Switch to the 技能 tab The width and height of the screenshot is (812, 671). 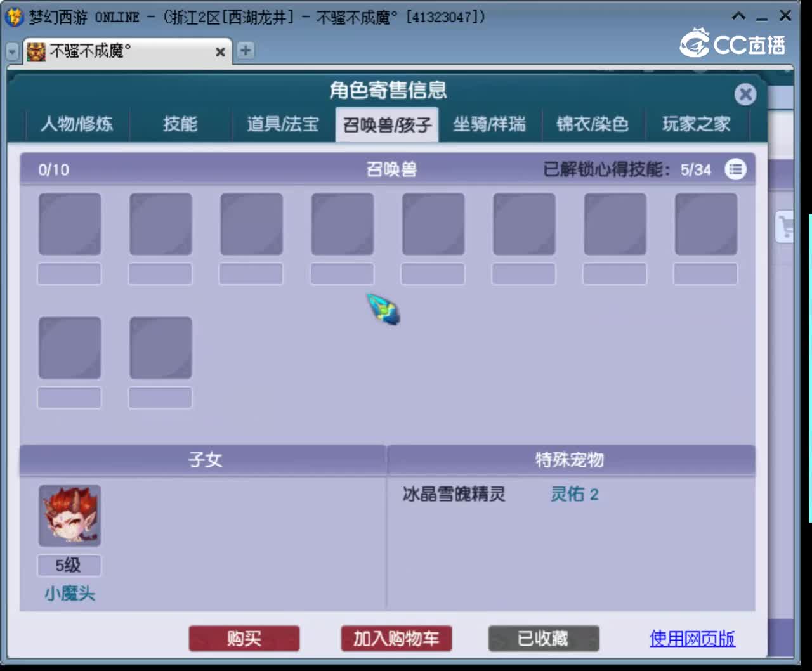tap(180, 124)
